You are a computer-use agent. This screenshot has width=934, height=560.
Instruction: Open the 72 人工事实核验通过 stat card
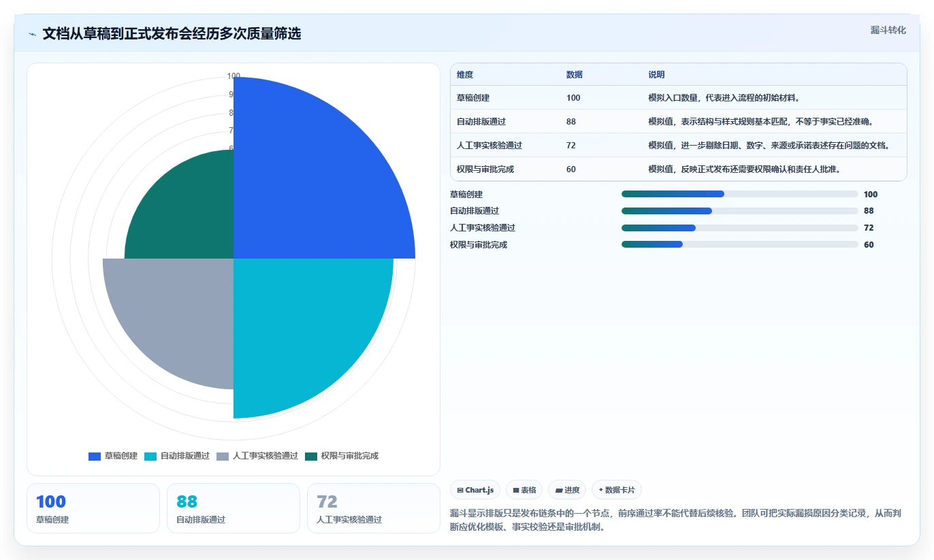374,508
